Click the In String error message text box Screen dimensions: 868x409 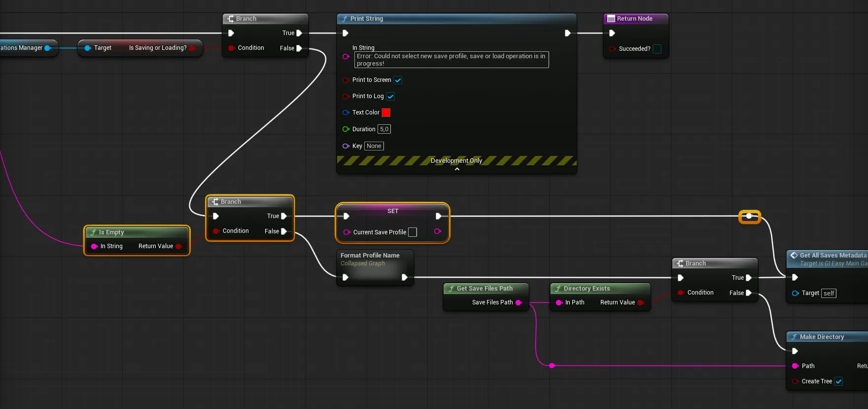(451, 60)
